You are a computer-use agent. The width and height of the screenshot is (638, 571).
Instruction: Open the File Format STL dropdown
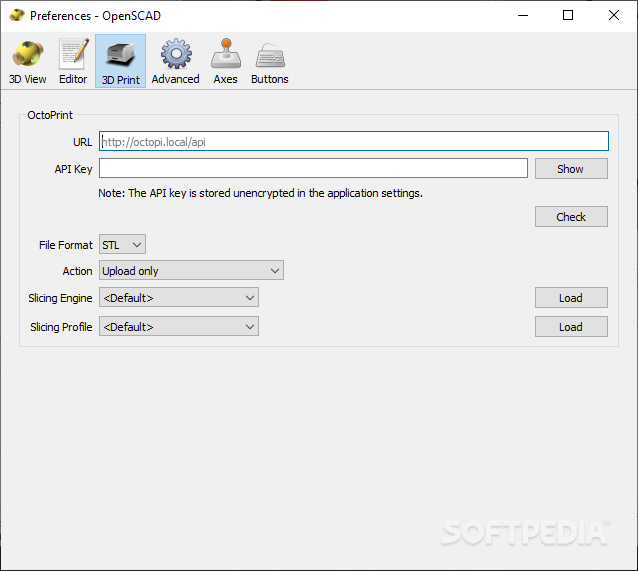[122, 245]
